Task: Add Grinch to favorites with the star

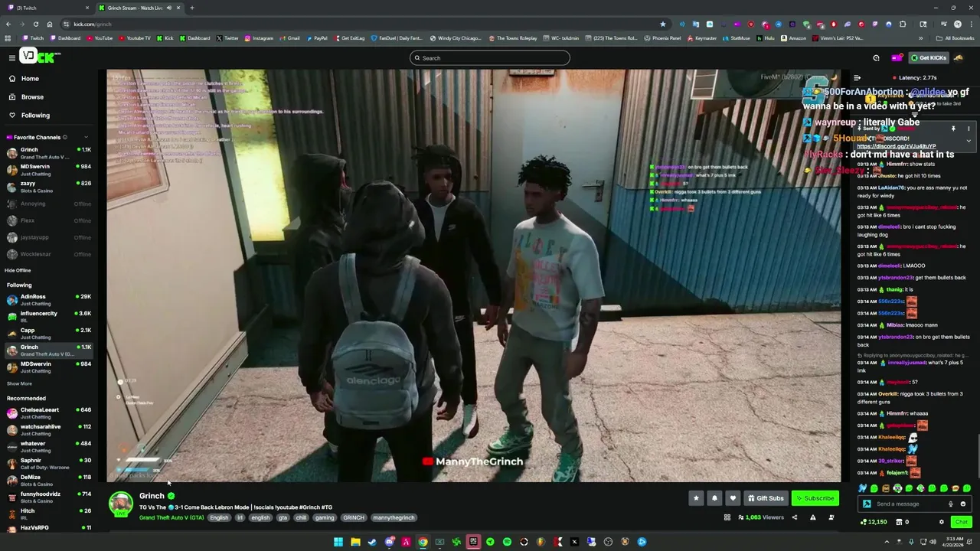Action: (x=696, y=498)
